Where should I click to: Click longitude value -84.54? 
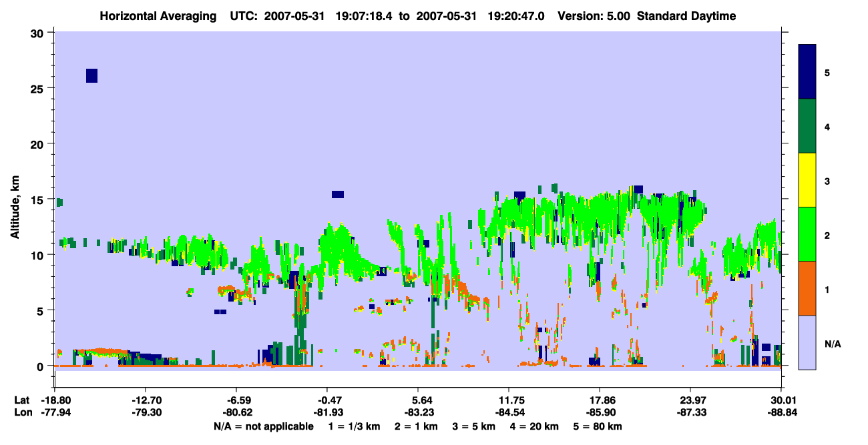point(509,412)
